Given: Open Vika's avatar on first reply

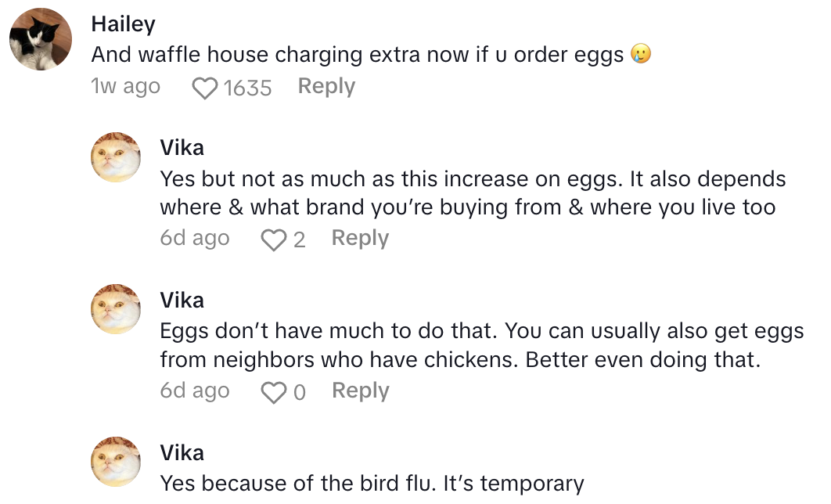Looking at the screenshot, I should click(117, 157).
